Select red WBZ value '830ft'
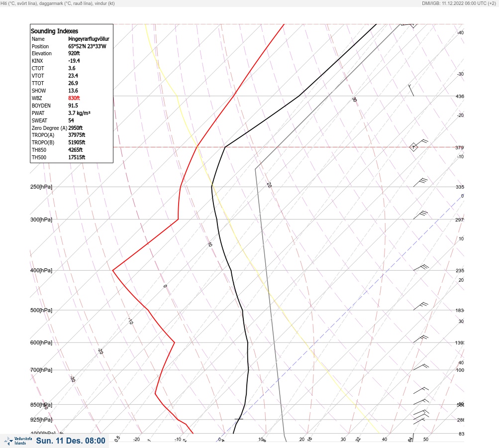Viewport: 499px width, 448px height. pyautogui.click(x=74, y=98)
